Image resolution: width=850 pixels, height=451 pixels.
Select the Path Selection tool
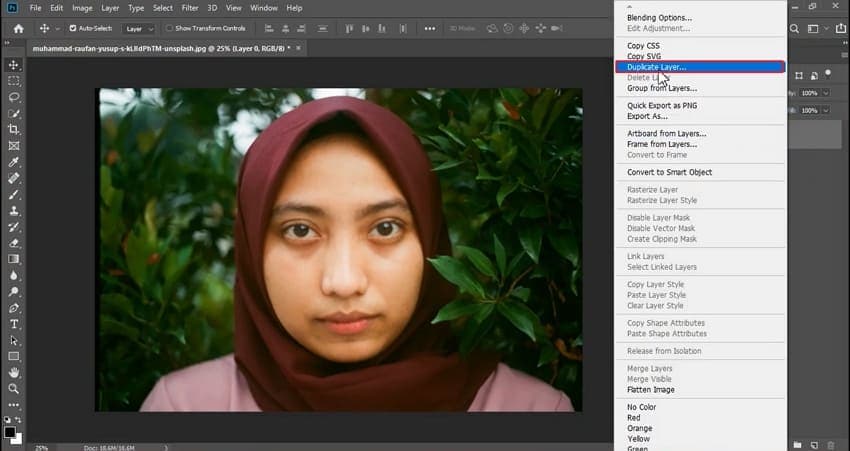[x=14, y=340]
